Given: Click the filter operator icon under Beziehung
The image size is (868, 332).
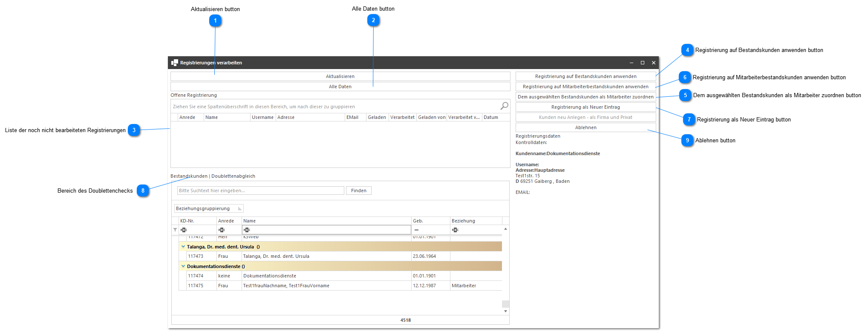Looking at the screenshot, I should click(455, 230).
